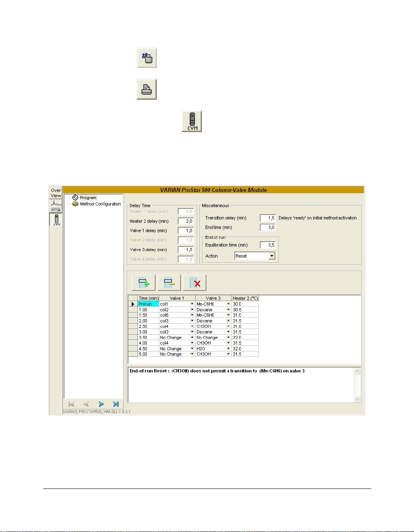Open Valve 3 dropdown in the 4.50 row

point(229,349)
